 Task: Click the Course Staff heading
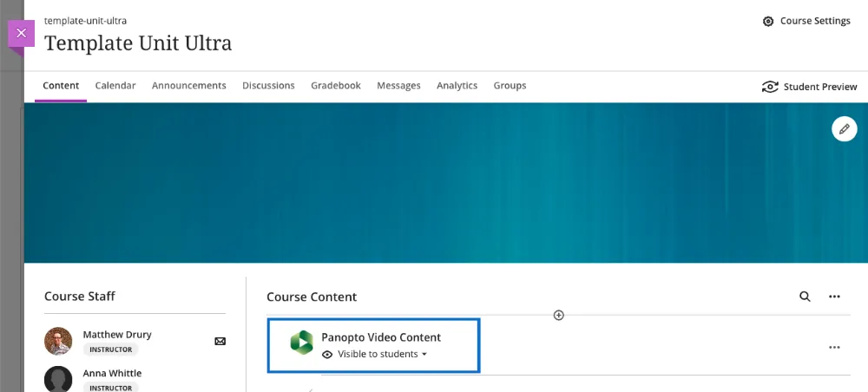point(80,297)
